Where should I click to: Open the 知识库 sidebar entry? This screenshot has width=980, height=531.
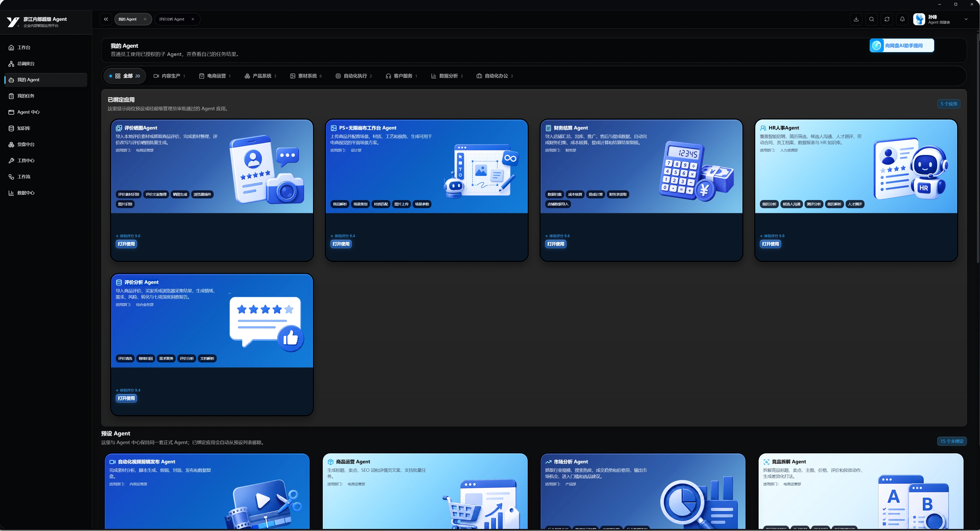pos(46,128)
